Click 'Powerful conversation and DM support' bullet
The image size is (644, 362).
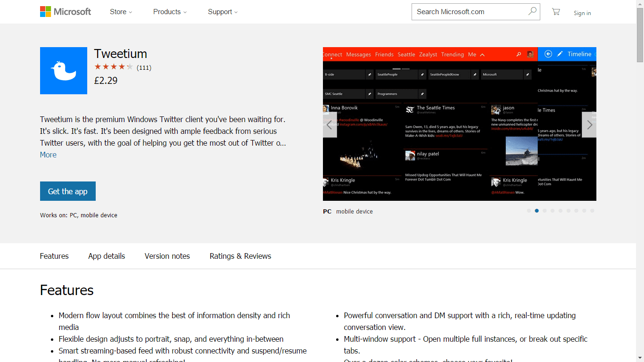[460, 321]
